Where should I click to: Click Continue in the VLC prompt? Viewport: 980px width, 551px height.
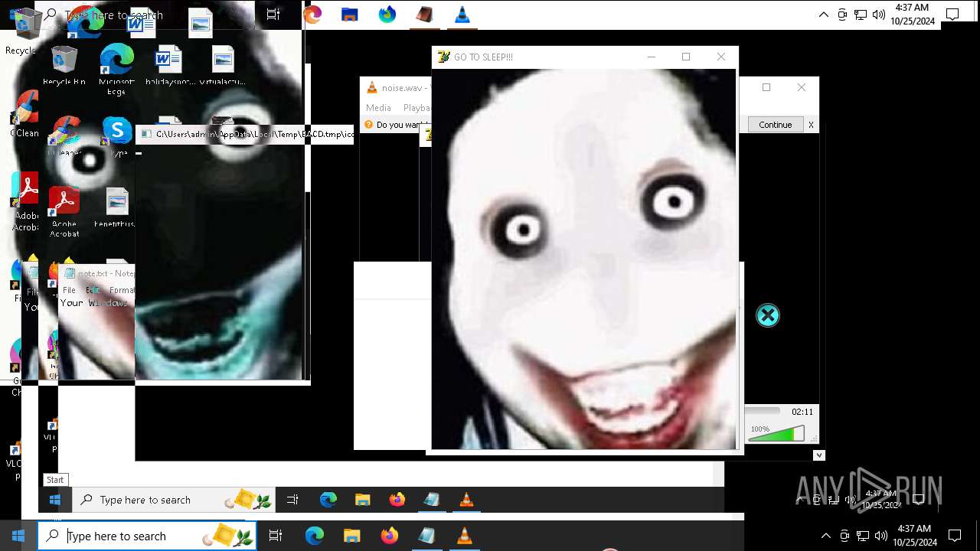[775, 125]
